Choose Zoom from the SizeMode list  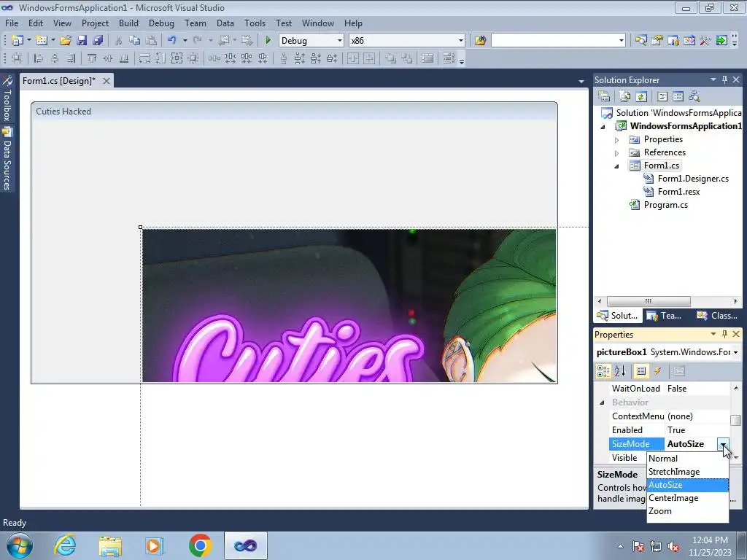tap(687, 511)
